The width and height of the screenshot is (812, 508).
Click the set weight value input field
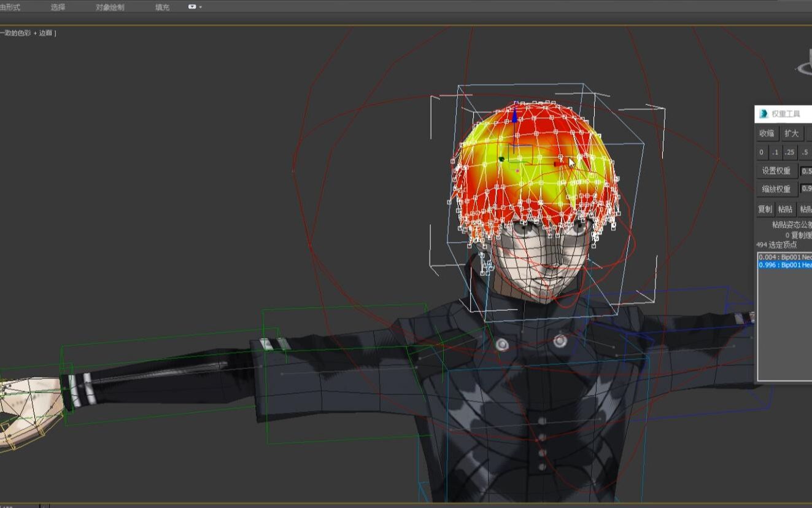point(806,170)
